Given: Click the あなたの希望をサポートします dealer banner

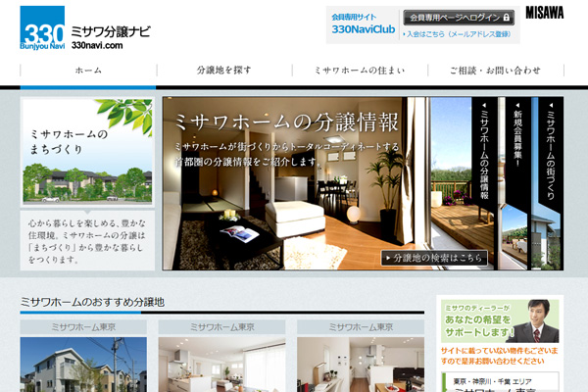Looking at the screenshot, I should click(x=500, y=320).
